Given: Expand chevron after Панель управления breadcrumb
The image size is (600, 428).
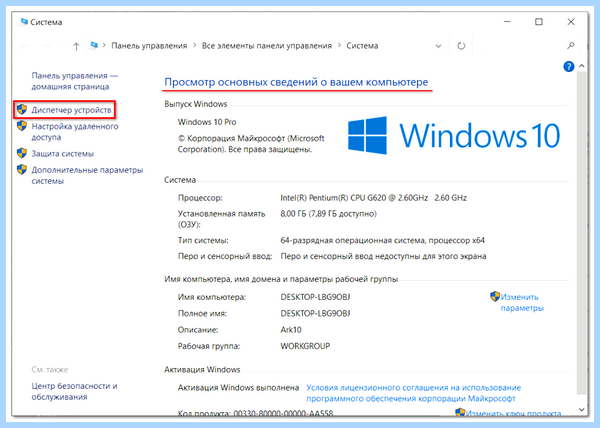Looking at the screenshot, I should pos(194,46).
